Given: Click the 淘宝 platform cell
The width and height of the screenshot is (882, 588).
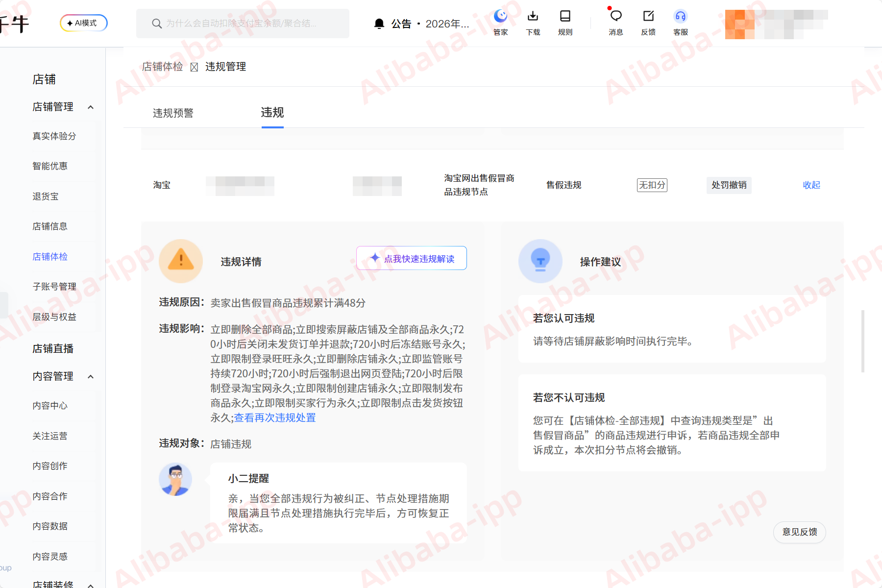Looking at the screenshot, I should [x=162, y=185].
